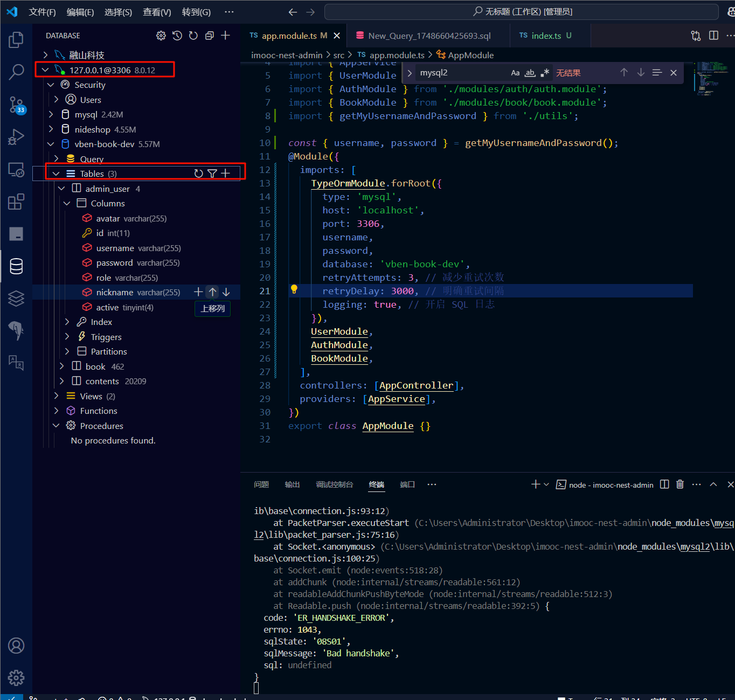This screenshot has width=735, height=700.
Task: Refresh the Tables list
Action: [x=198, y=174]
